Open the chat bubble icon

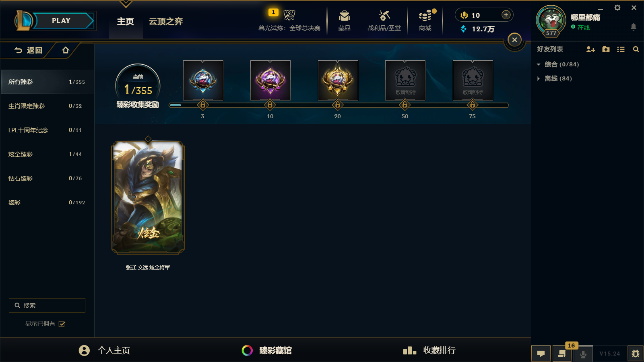[541, 354]
